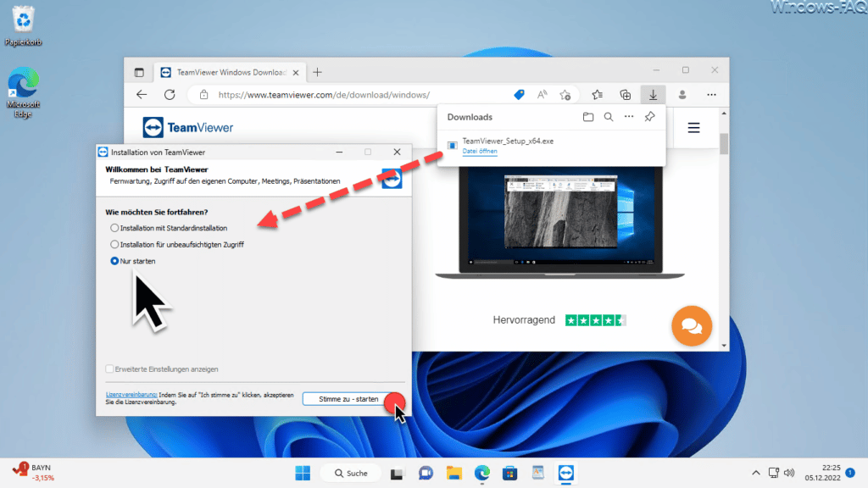The height and width of the screenshot is (488, 868).
Task: Open Task View on the taskbar
Action: point(397,473)
